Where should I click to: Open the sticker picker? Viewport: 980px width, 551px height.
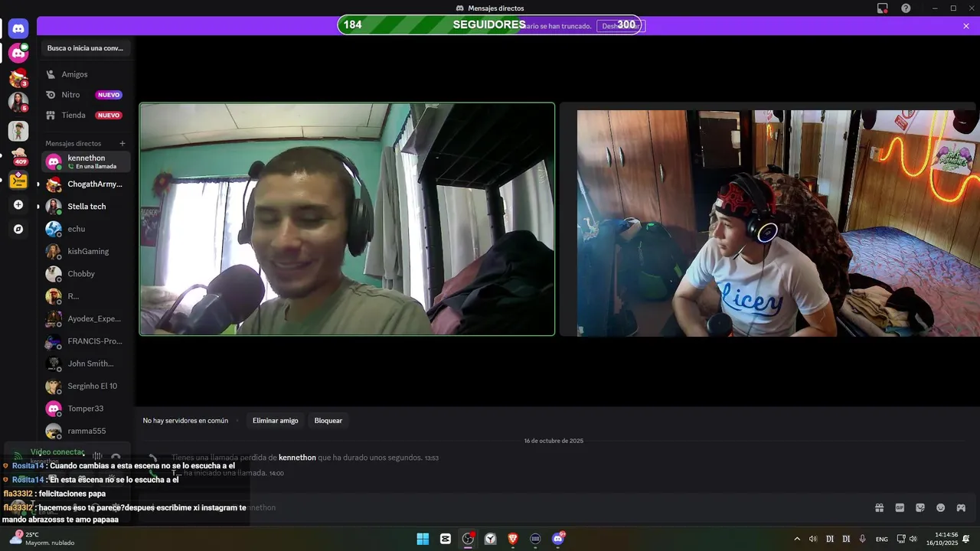coord(920,507)
